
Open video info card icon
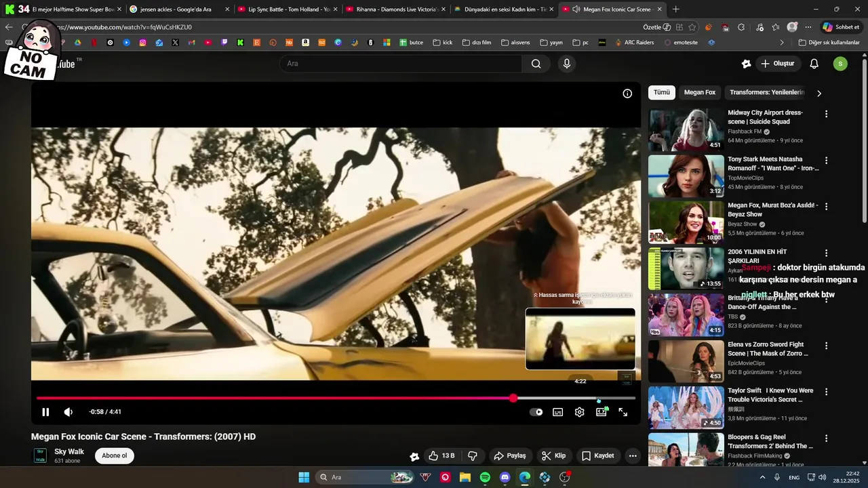click(x=627, y=94)
